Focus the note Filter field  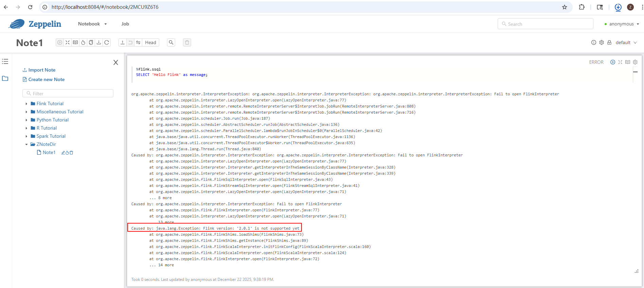(x=68, y=93)
